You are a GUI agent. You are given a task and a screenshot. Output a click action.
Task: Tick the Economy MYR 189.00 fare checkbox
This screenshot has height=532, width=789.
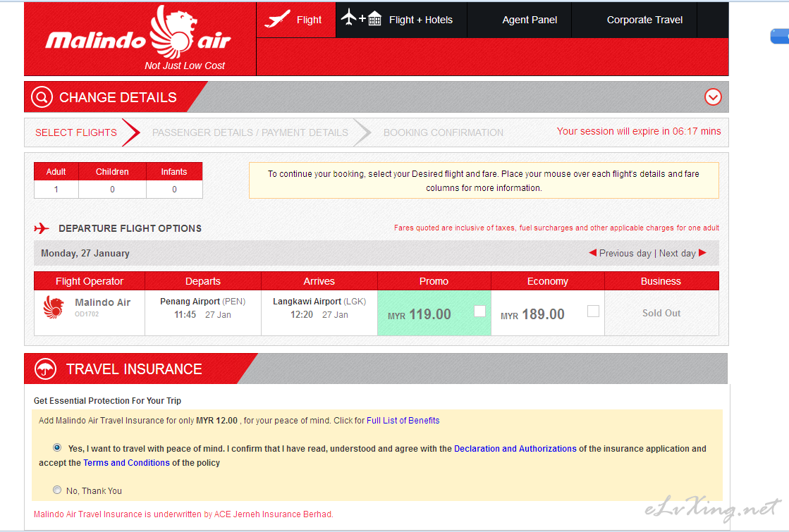click(593, 311)
